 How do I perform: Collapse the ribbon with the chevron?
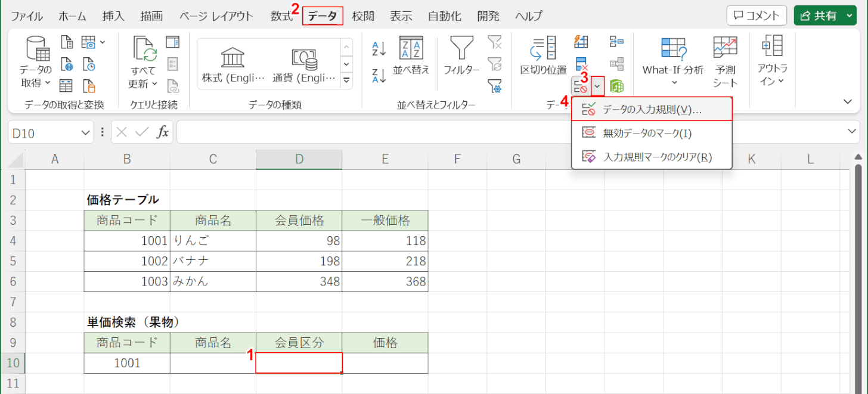pos(848,102)
